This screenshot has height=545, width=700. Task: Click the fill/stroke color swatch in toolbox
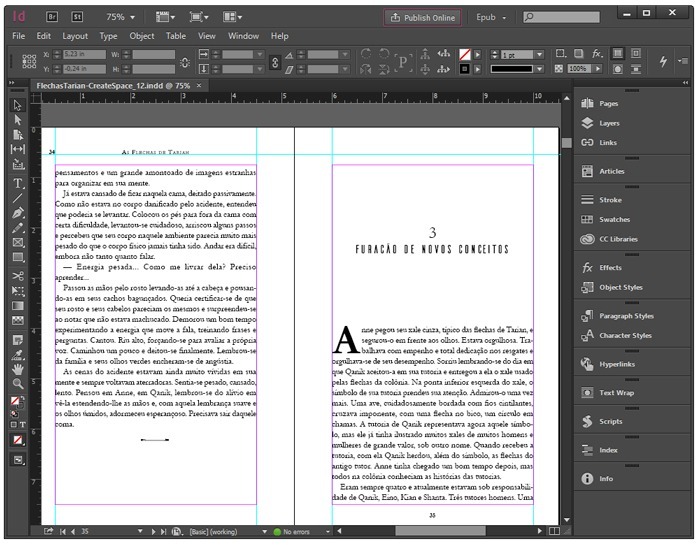coord(17,401)
